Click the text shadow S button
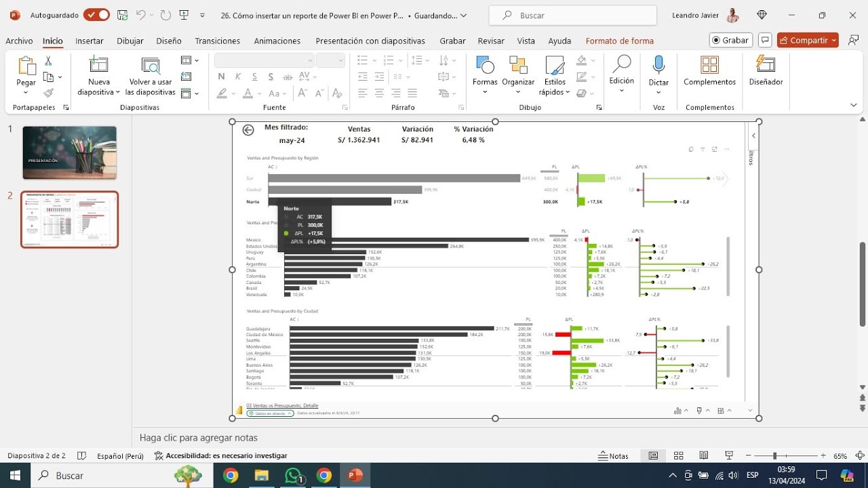 pyautogui.click(x=271, y=77)
